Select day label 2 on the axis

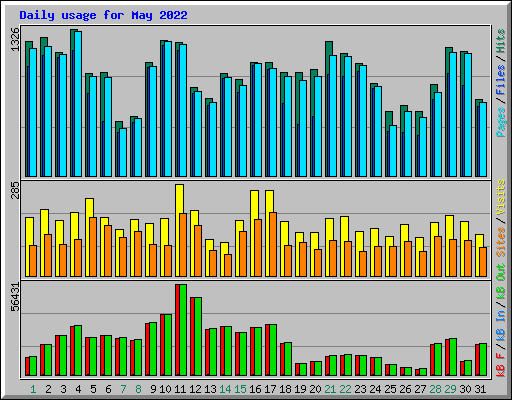[48, 389]
